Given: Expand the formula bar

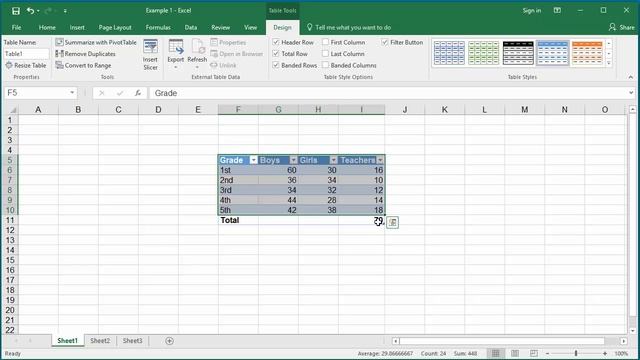Looking at the screenshot, I should point(631,93).
